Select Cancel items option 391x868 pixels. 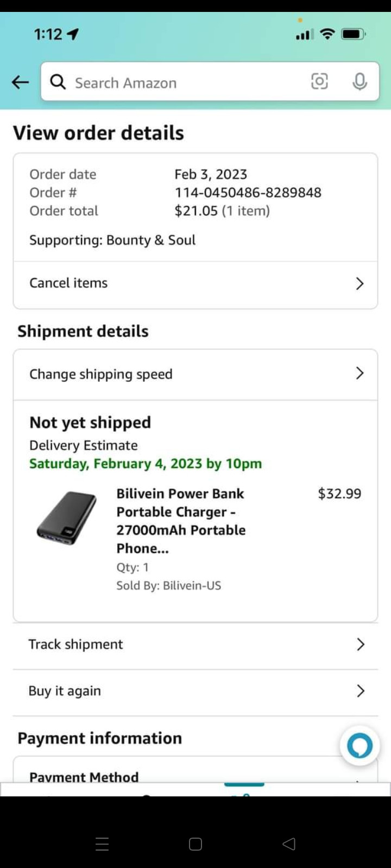coord(69,283)
